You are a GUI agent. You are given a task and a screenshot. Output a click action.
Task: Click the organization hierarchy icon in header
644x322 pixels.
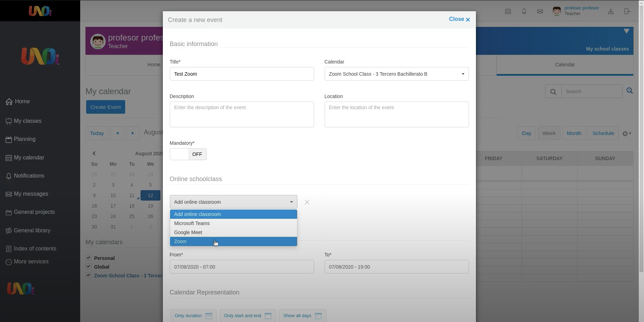pos(611,12)
